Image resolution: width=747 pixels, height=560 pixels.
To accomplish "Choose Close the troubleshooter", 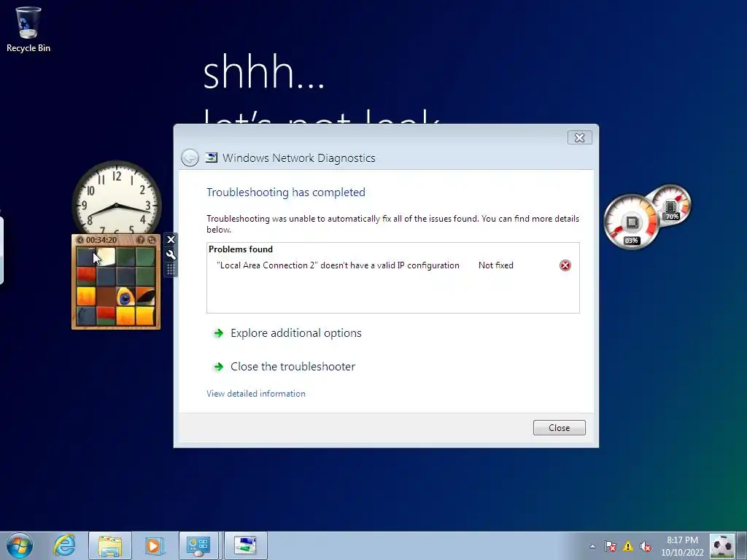I will point(293,366).
